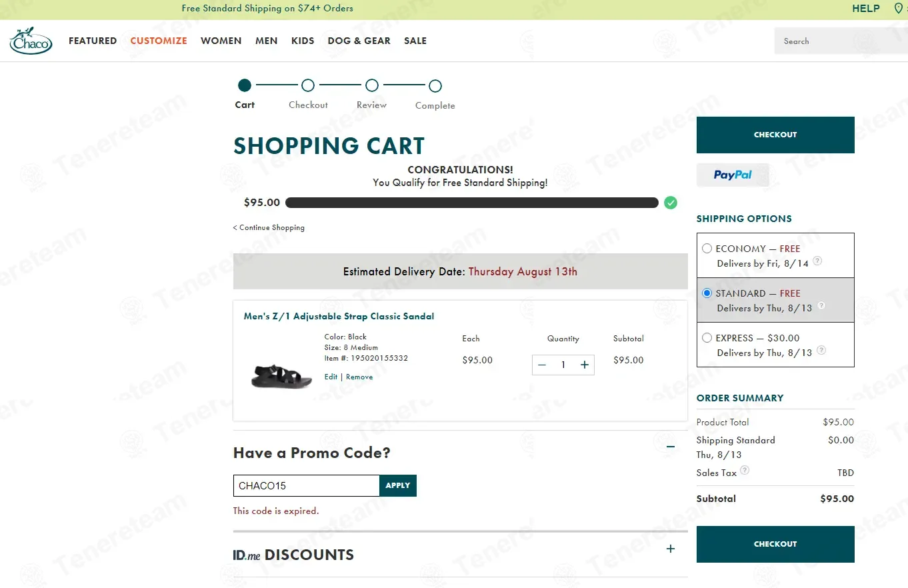The image size is (908, 588).
Task: Click the top Checkout button
Action: pos(775,135)
